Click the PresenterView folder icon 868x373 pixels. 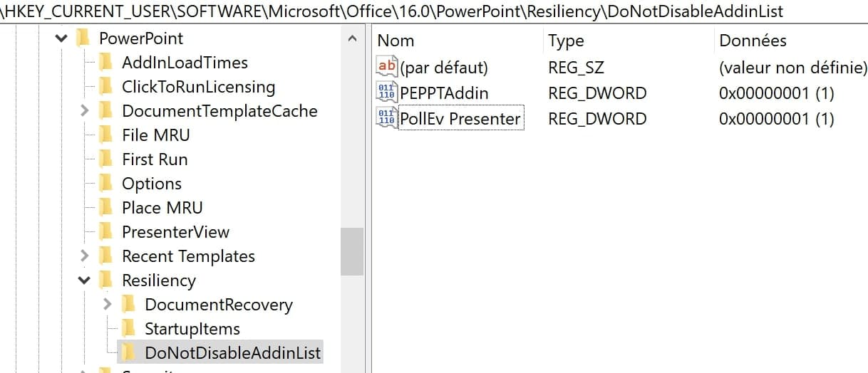(x=105, y=231)
